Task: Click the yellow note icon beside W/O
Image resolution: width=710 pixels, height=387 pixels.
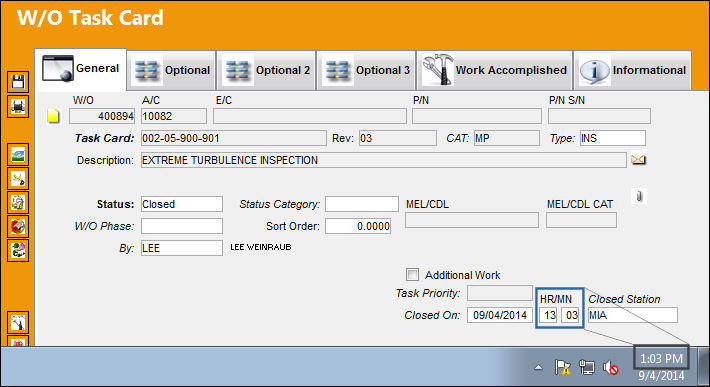Action: (x=53, y=116)
